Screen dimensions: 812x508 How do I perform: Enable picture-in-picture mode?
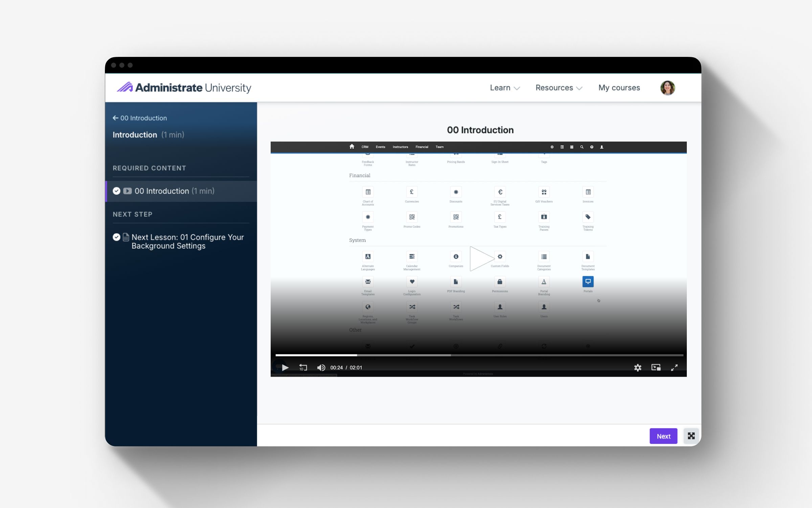pos(656,367)
